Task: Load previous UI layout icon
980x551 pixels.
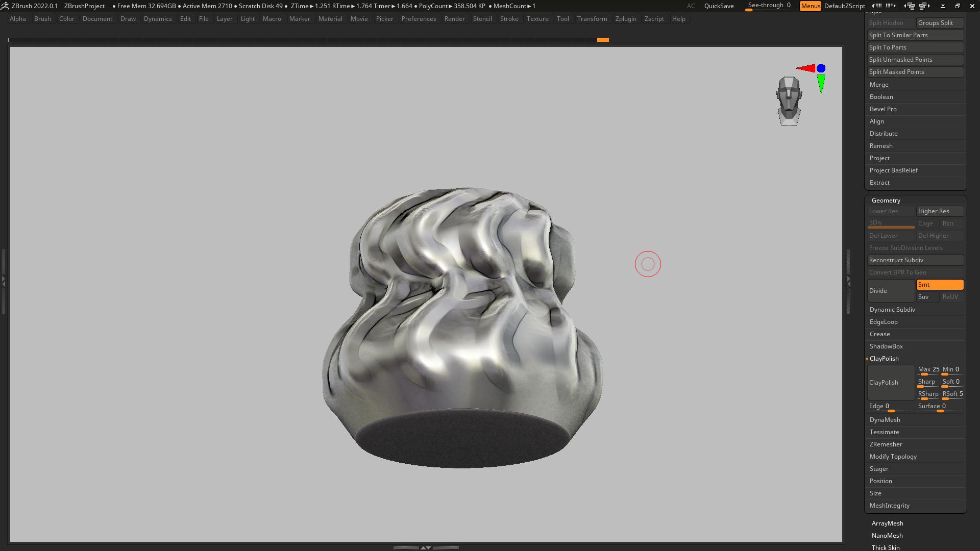Action: [910, 6]
